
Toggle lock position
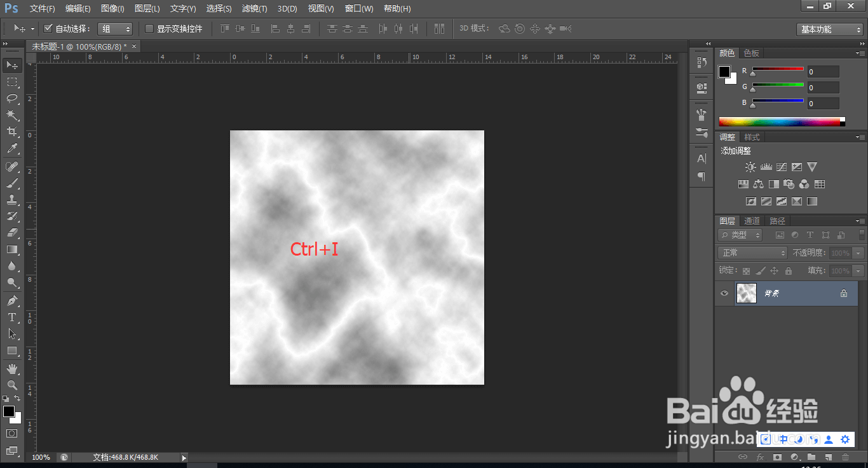(774, 271)
